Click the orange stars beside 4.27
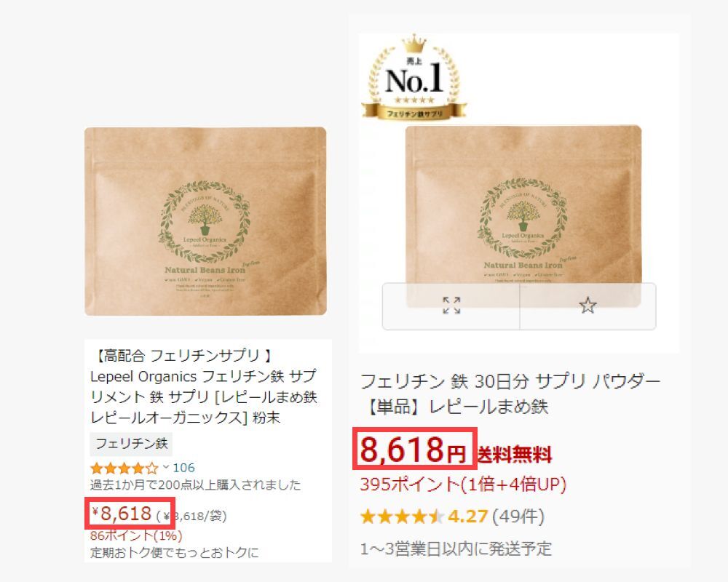 pyautogui.click(x=402, y=516)
